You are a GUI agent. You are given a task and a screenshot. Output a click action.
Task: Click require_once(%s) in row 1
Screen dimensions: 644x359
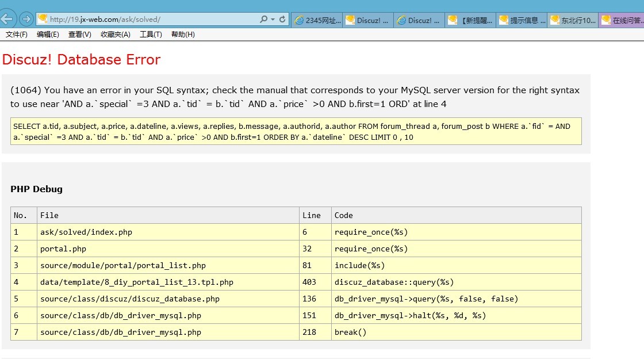457,232
